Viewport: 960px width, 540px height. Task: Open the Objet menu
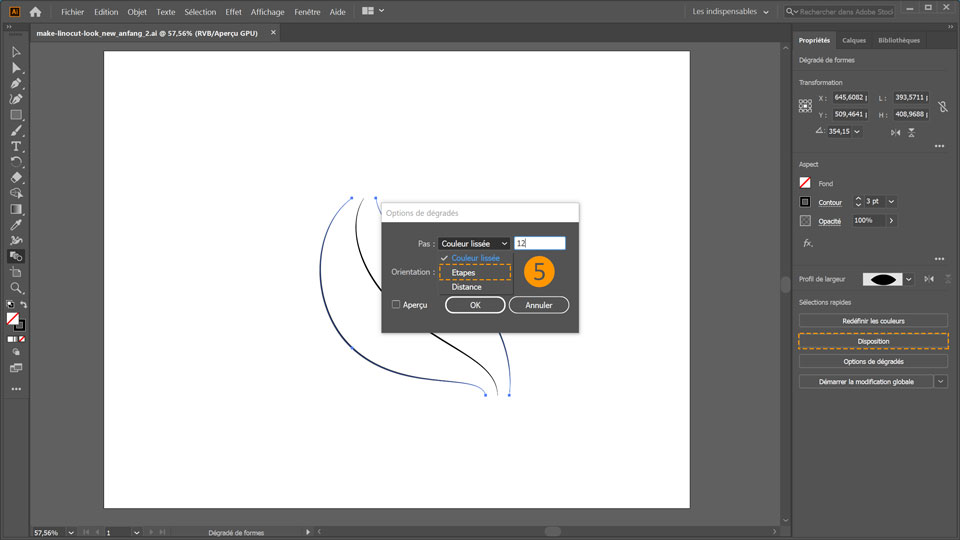tap(137, 12)
